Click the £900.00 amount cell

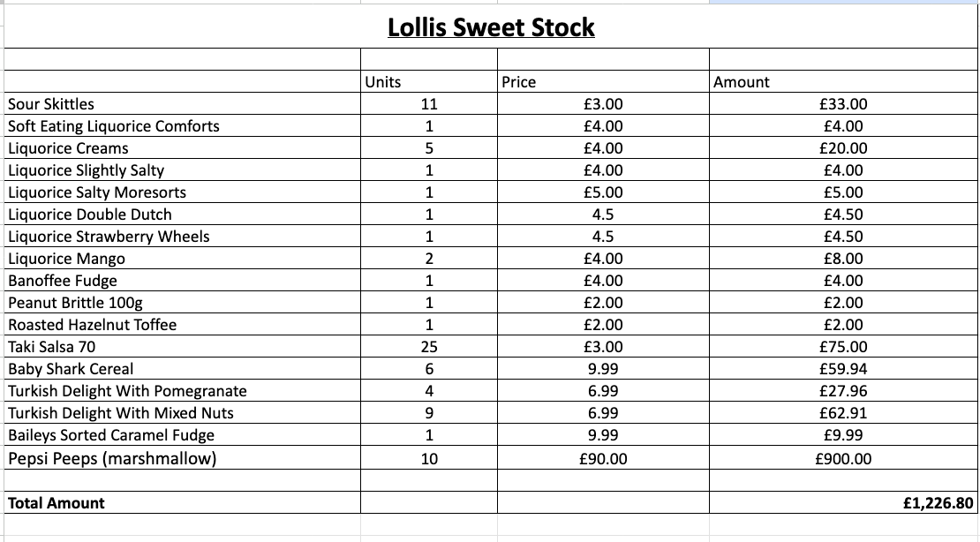point(843,459)
